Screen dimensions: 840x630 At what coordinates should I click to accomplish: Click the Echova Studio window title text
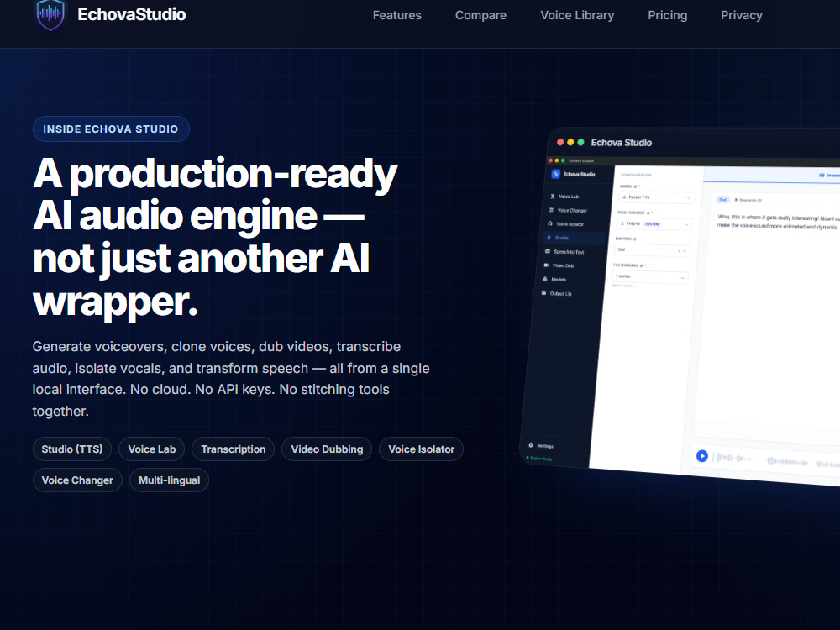click(x=622, y=143)
